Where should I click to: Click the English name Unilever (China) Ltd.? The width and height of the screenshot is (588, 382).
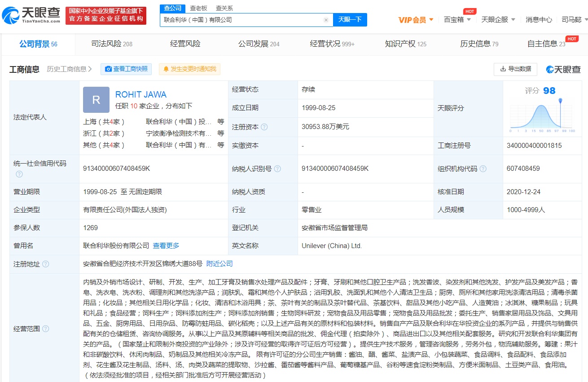[x=332, y=246]
